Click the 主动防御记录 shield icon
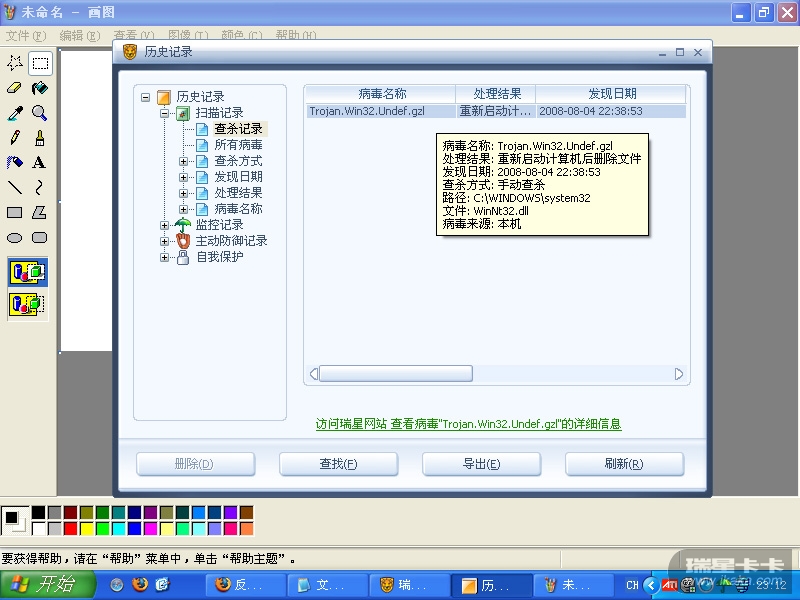The width and height of the screenshot is (800, 600). point(183,241)
